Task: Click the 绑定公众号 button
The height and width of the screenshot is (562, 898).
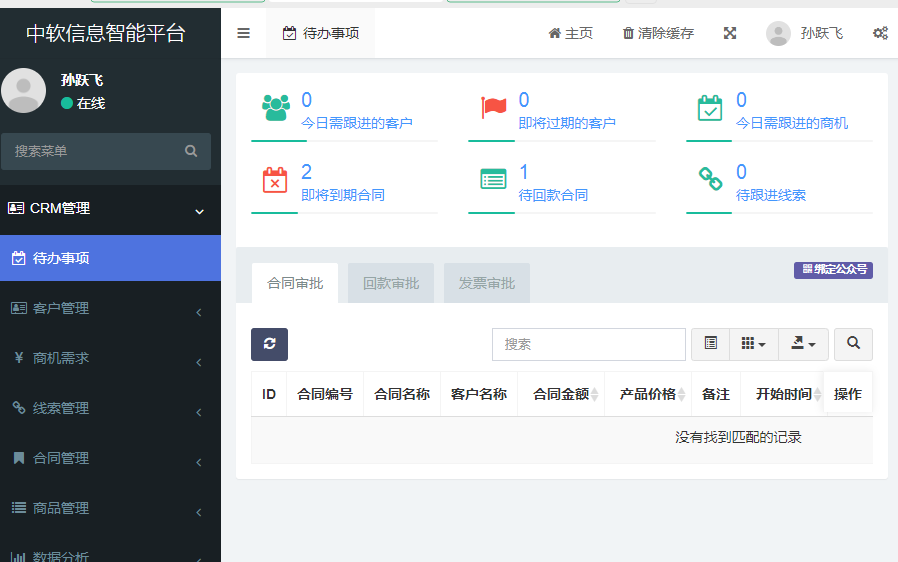Action: click(x=833, y=270)
